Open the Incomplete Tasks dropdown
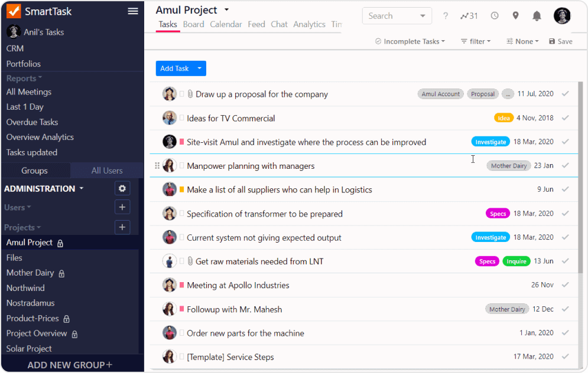This screenshot has width=588, height=373. point(410,41)
